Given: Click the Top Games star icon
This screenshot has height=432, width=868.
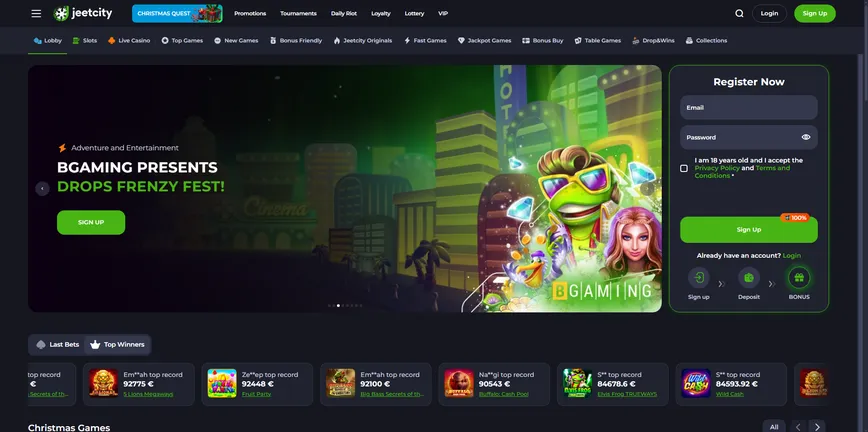Looking at the screenshot, I should click(165, 40).
